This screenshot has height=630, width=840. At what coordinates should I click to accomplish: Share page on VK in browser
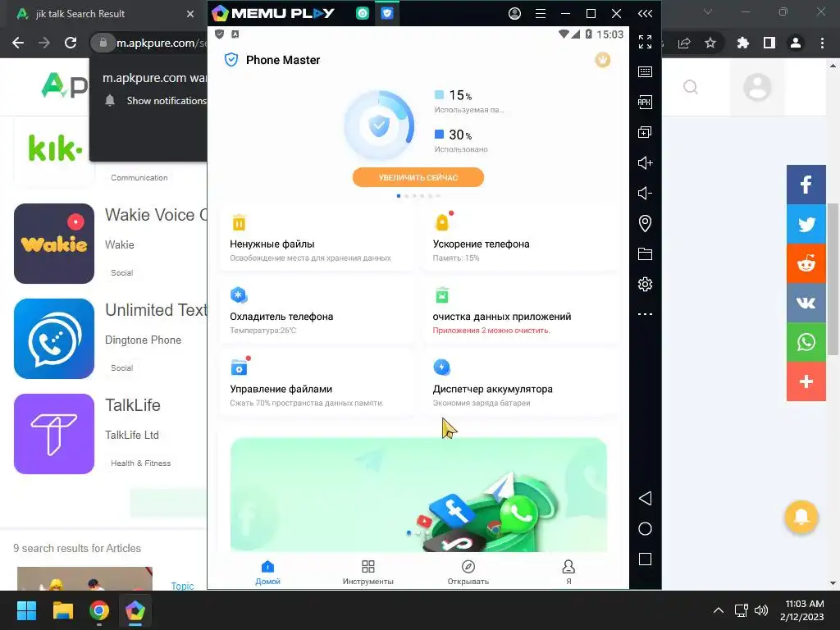(x=806, y=303)
